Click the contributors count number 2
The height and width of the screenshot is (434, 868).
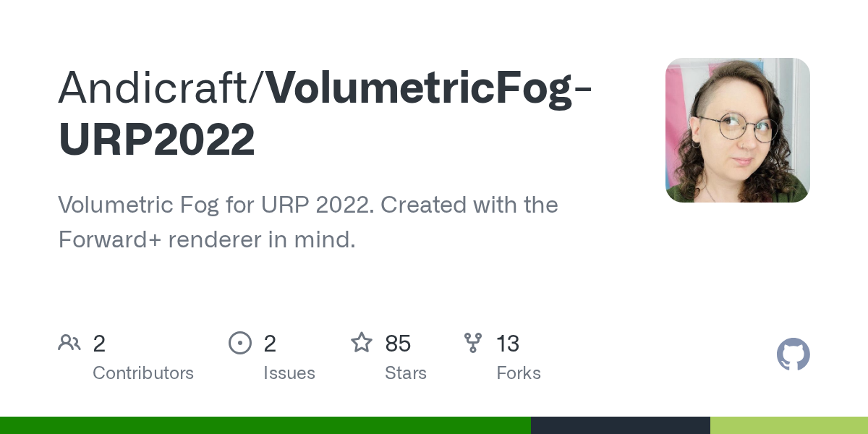[99, 344]
